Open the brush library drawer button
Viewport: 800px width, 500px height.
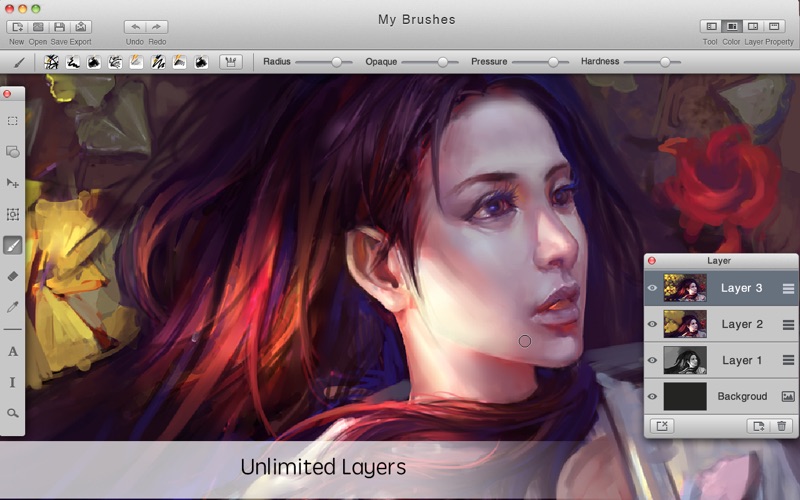click(230, 62)
